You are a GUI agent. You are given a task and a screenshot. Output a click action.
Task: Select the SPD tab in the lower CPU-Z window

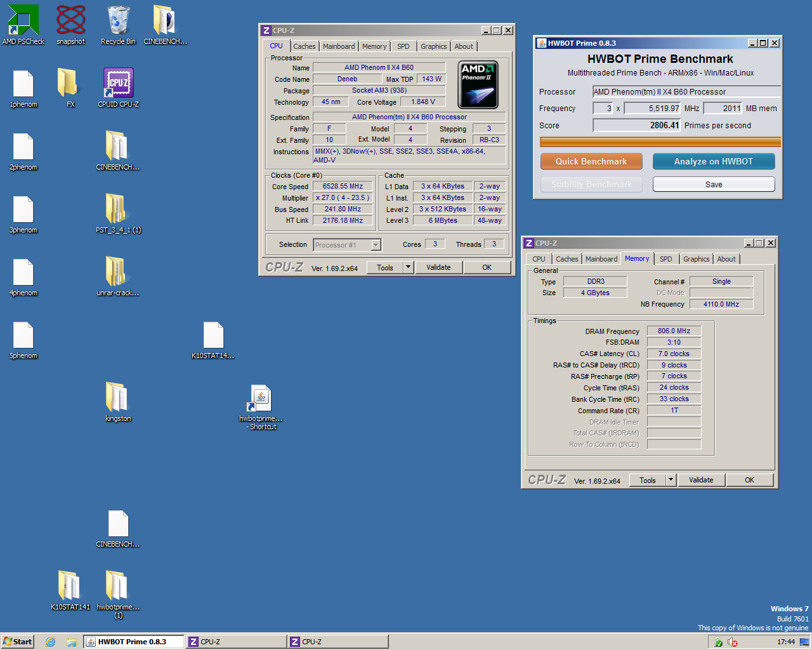(666, 259)
